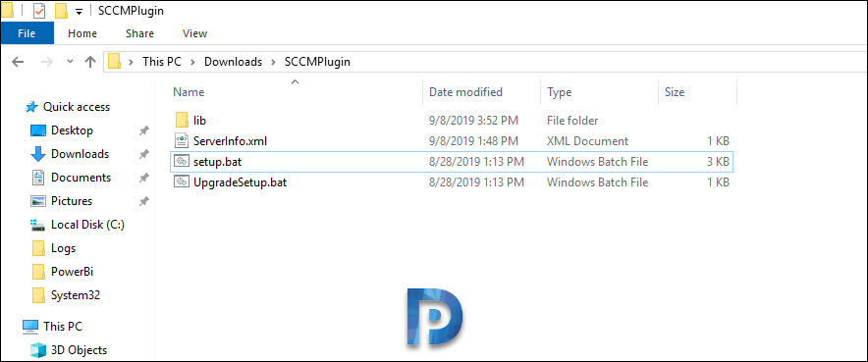Click the Desktop monitor icon in sidebar

[38, 131]
